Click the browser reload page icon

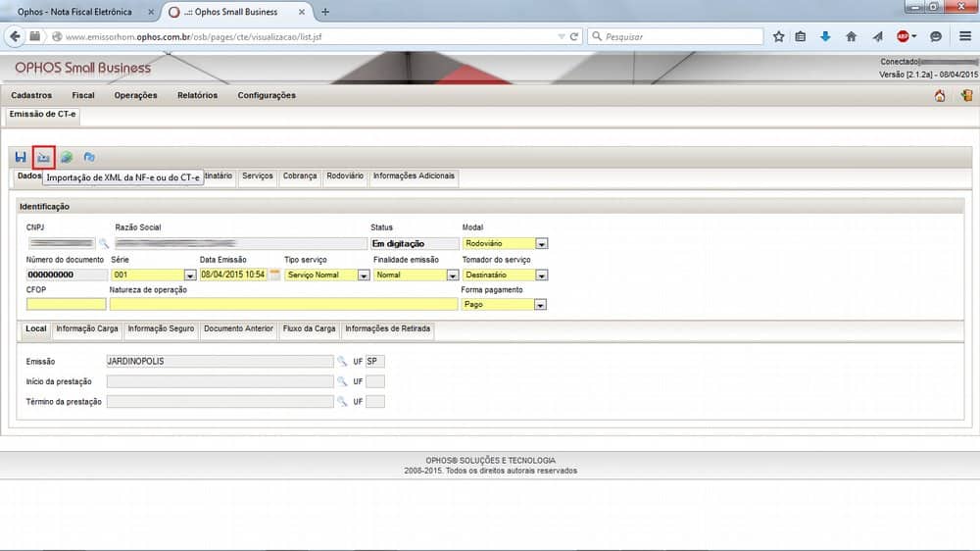573,36
